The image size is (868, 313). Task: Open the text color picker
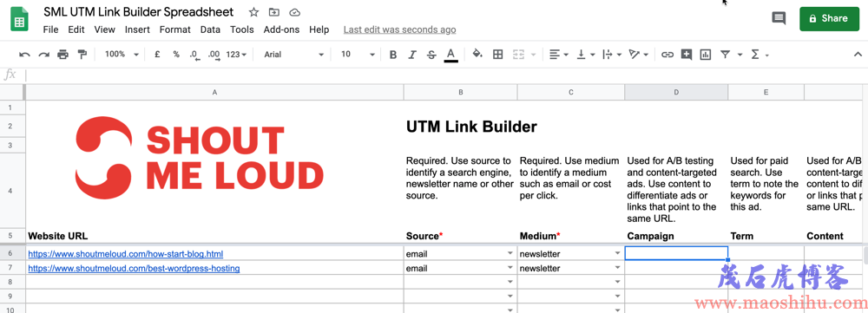coord(450,55)
